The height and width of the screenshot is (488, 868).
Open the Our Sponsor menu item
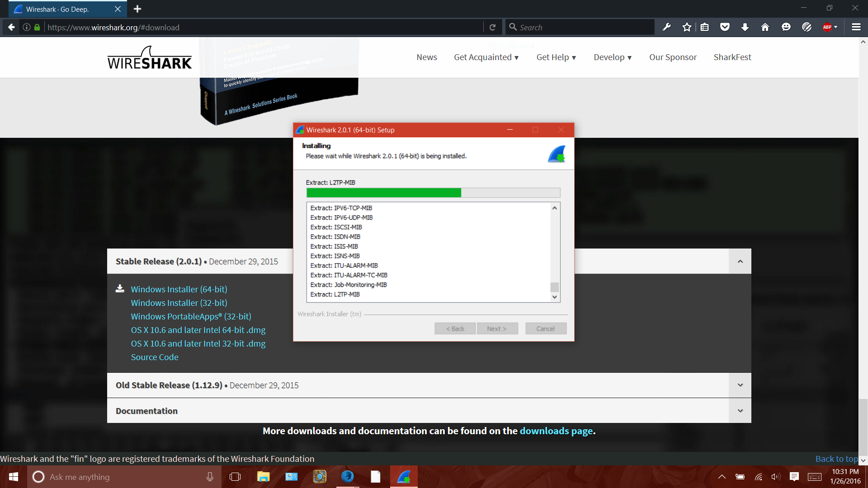[673, 57]
